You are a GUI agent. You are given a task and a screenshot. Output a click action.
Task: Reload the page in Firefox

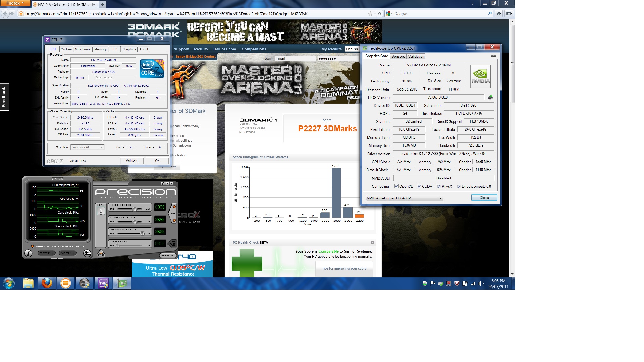[380, 14]
